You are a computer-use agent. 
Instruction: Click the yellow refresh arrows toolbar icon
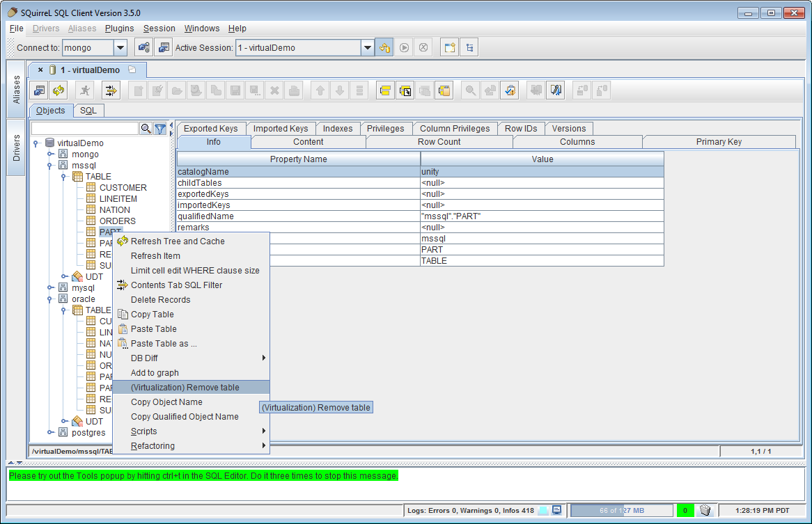click(58, 90)
